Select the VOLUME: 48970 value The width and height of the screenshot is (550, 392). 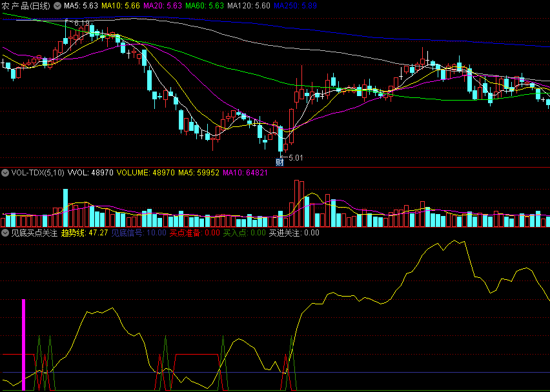[x=145, y=173]
